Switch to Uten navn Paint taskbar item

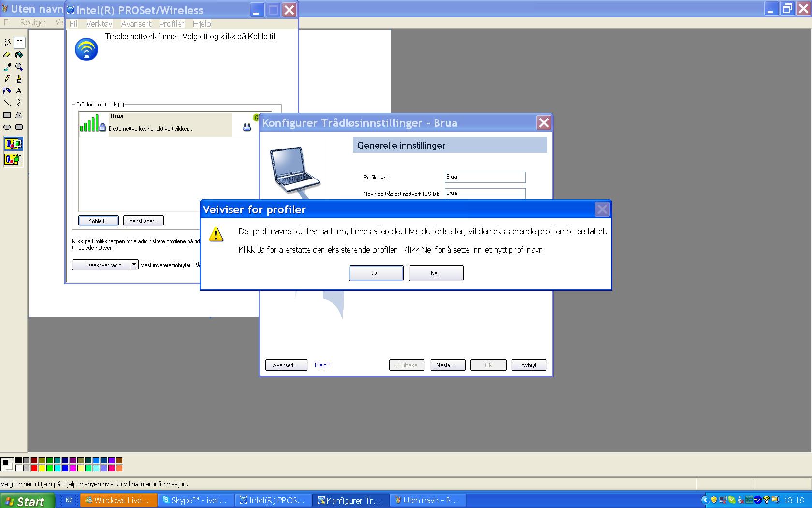(x=428, y=500)
